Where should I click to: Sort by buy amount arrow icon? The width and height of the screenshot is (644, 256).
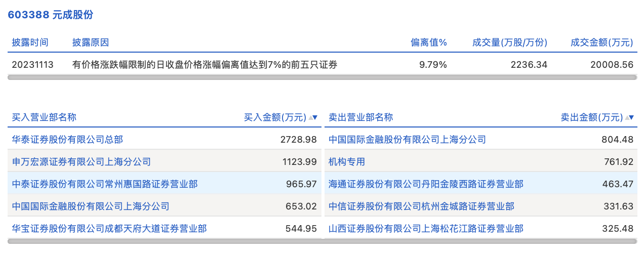[x=312, y=117]
